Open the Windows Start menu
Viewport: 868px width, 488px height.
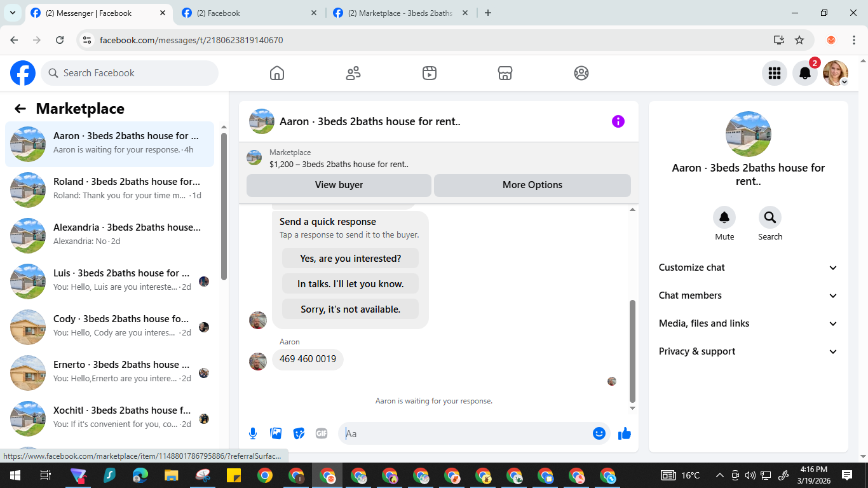coord(15,475)
